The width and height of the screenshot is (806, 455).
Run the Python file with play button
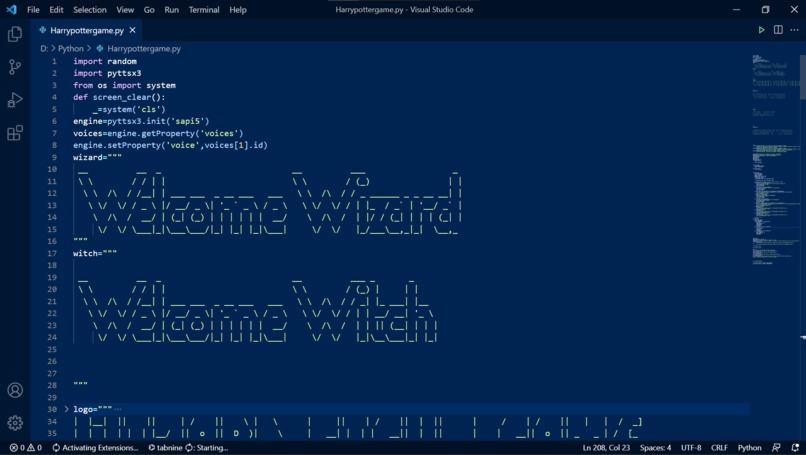pyautogui.click(x=761, y=30)
